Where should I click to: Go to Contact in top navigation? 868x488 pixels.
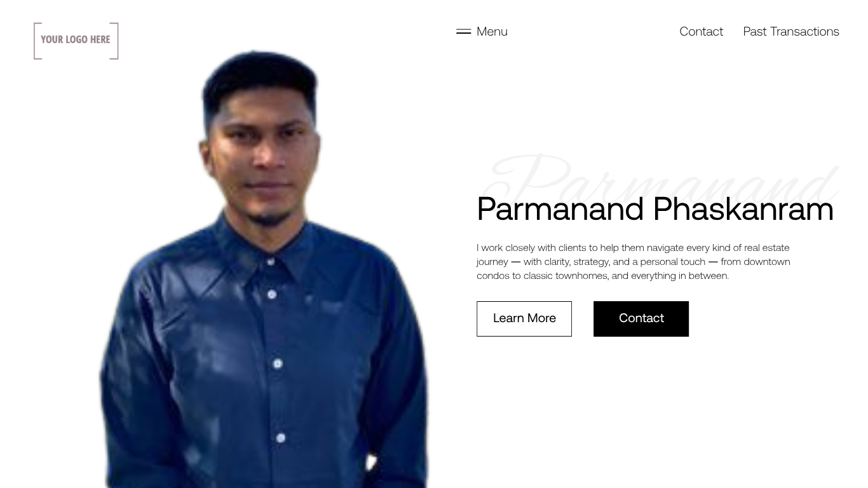(x=701, y=31)
